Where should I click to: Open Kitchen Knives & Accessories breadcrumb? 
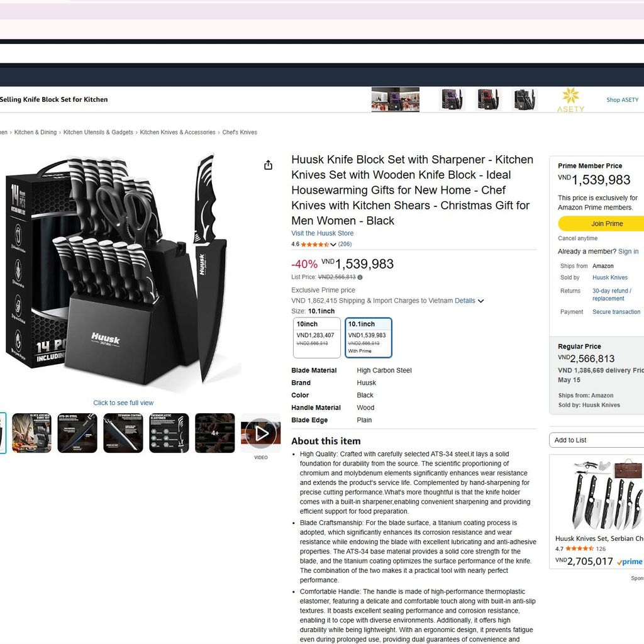[x=177, y=132]
